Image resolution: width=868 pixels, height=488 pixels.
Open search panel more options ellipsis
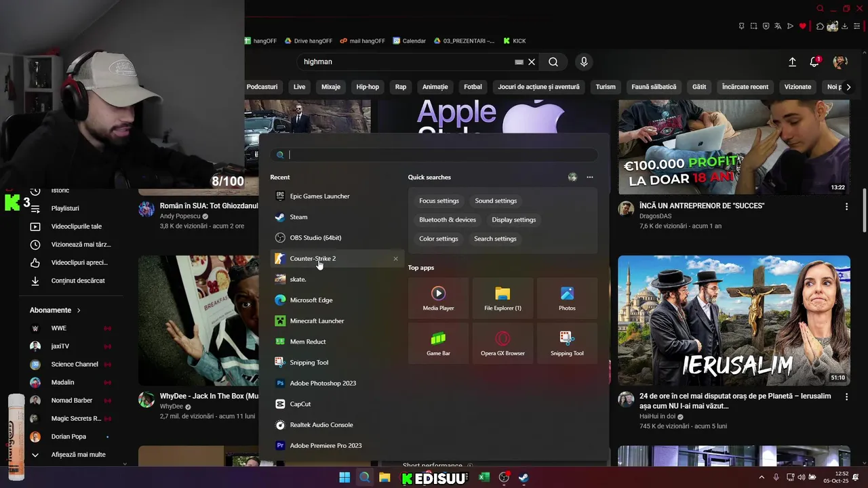589,177
